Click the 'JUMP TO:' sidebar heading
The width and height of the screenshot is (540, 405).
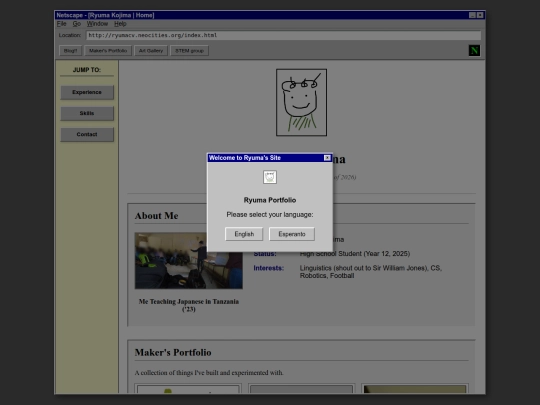87,70
